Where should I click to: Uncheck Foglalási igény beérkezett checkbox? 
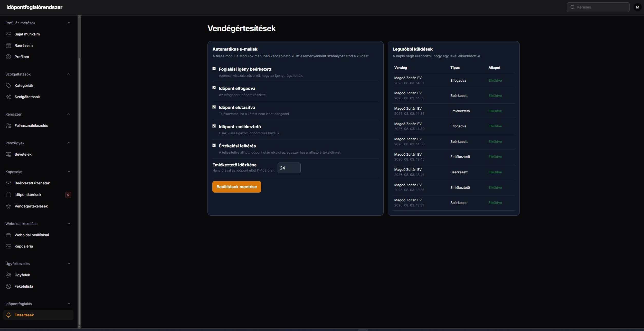click(x=214, y=69)
